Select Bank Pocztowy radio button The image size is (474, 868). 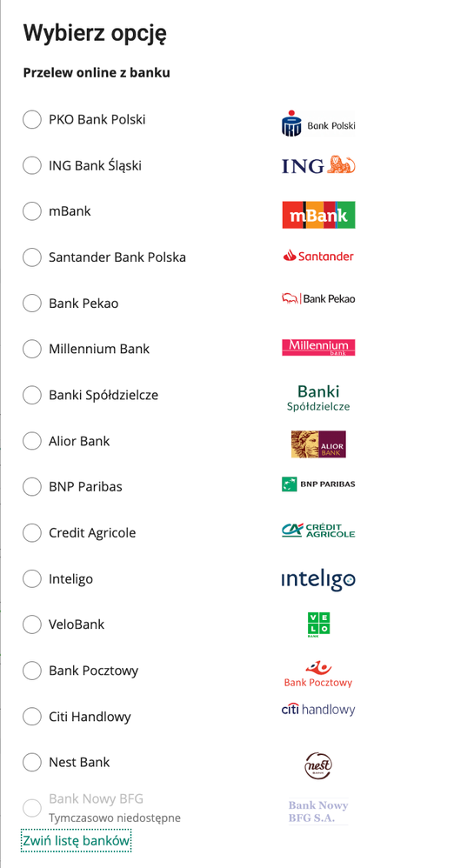pos(32,671)
